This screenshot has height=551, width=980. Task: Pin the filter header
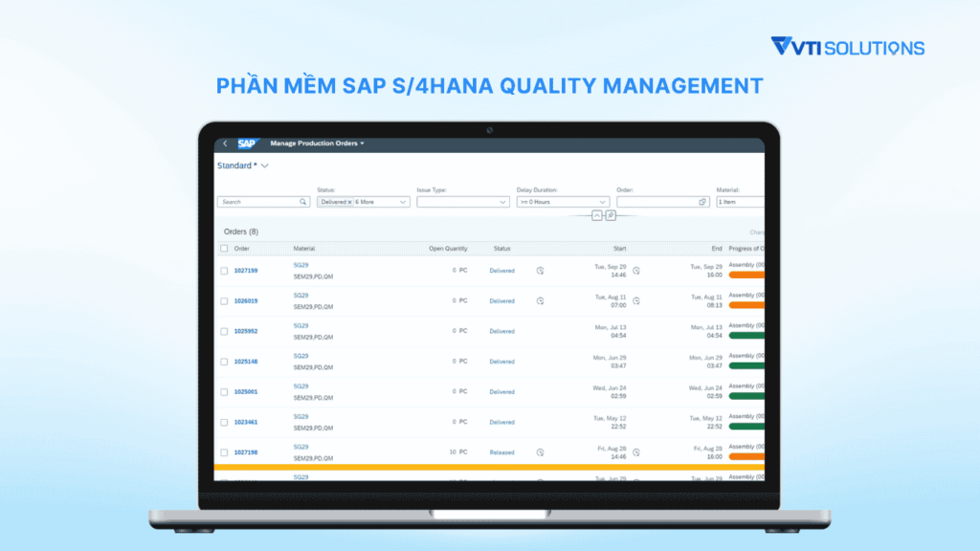611,215
